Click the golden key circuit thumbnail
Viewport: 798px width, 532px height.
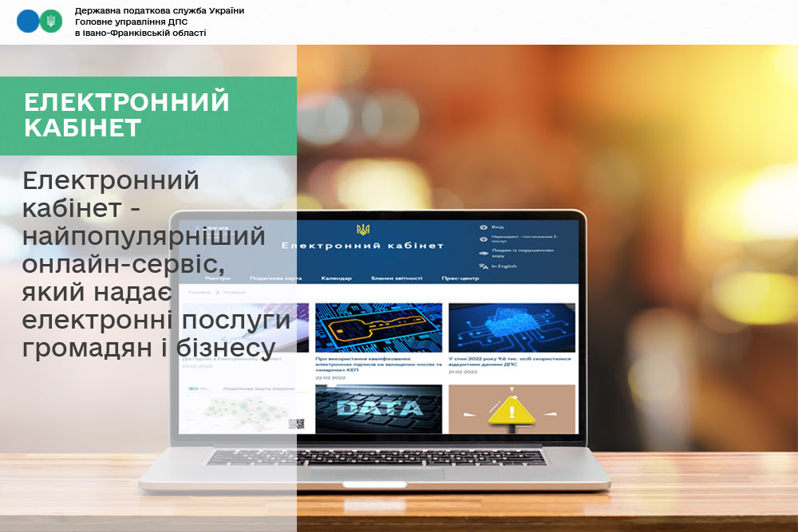click(378, 327)
